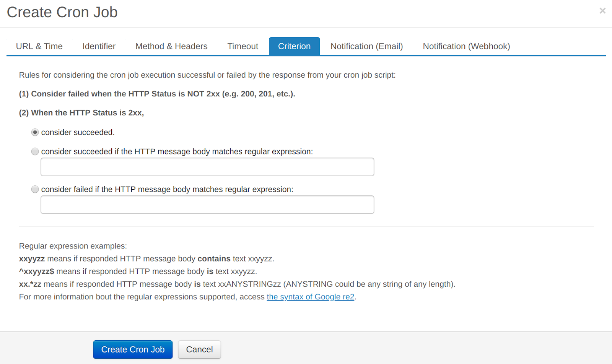This screenshot has width=612, height=364.
Task: Focus the success regular expression input field
Action: click(207, 167)
